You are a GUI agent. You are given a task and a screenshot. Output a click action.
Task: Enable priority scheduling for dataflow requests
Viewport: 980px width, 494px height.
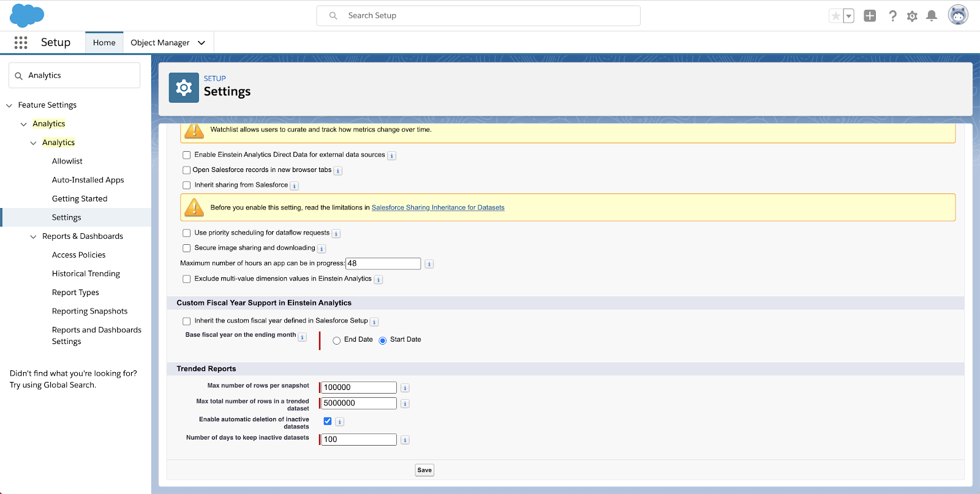tap(187, 233)
